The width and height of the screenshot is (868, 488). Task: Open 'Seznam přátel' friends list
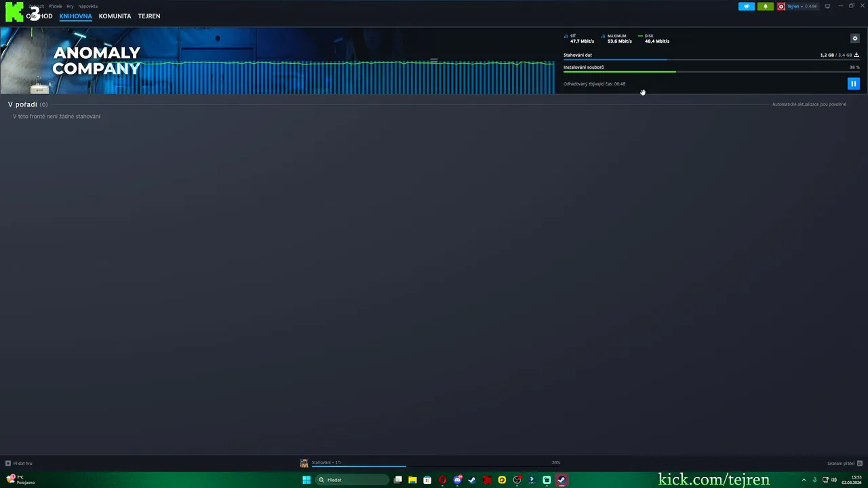click(x=841, y=464)
